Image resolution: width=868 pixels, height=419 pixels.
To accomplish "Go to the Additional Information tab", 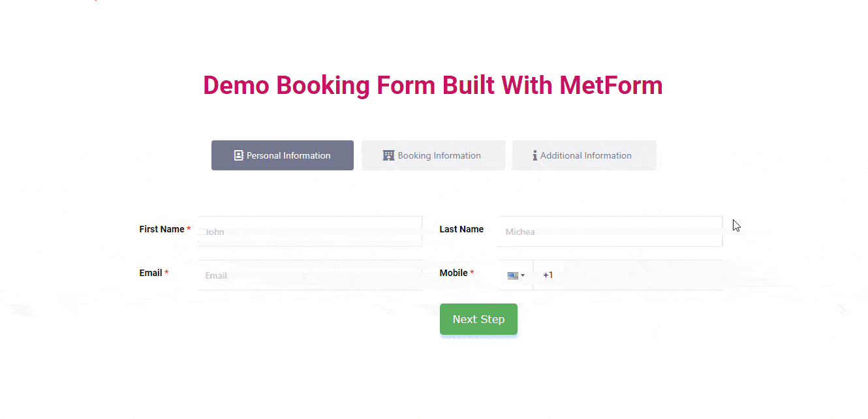I will [584, 155].
